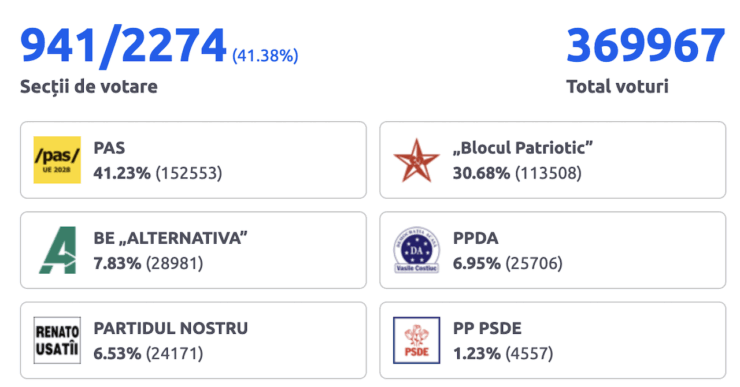740x387 pixels.
Task: Click PAS 41.23% vote share text
Action: [x=122, y=173]
